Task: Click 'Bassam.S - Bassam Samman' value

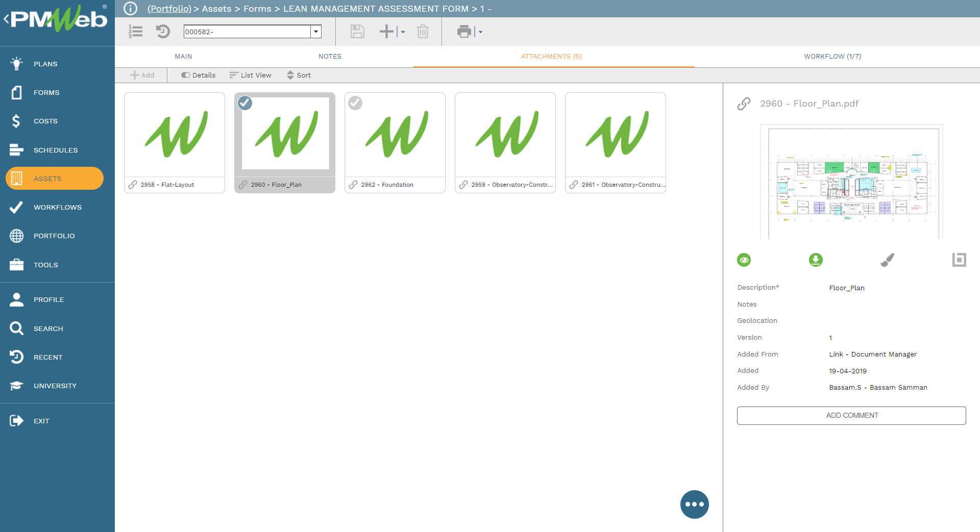Action: tap(878, 387)
